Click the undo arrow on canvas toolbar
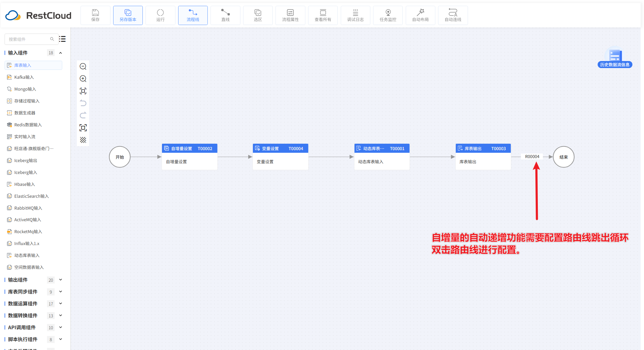Viewport: 644px width, 350px height. (83, 103)
